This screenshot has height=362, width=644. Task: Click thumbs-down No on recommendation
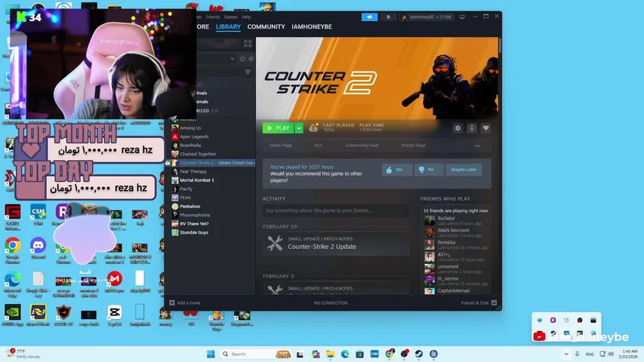(x=429, y=170)
